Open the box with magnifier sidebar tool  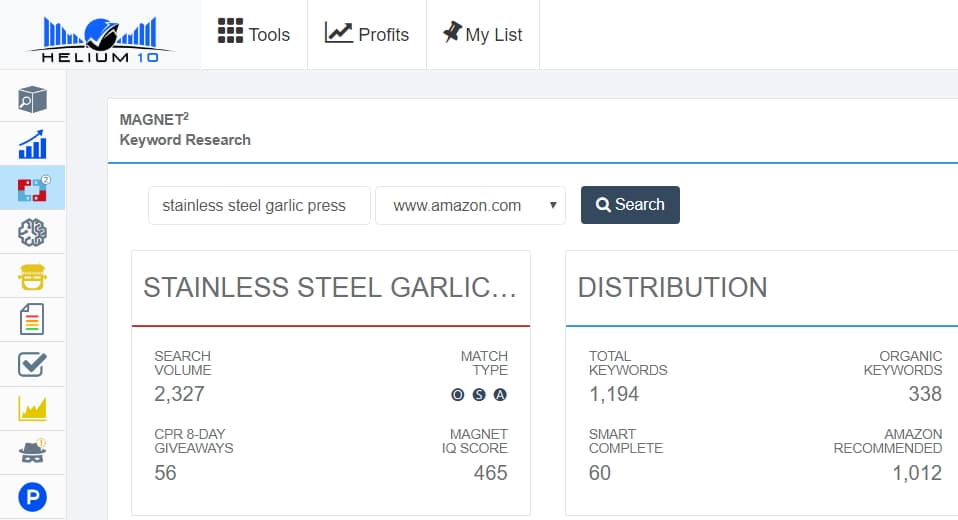pyautogui.click(x=32, y=99)
